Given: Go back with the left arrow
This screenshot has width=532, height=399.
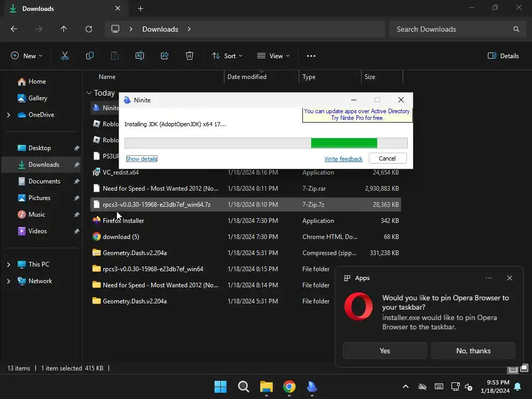Looking at the screenshot, I should [x=14, y=29].
